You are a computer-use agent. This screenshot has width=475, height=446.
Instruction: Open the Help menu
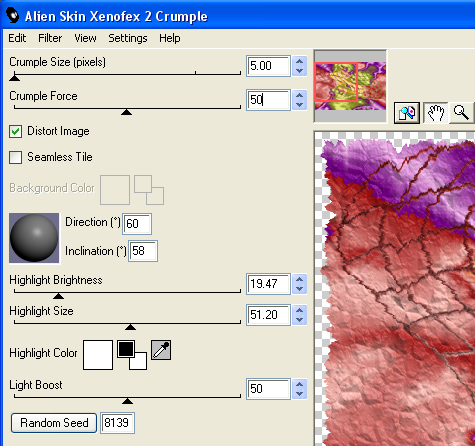point(170,38)
